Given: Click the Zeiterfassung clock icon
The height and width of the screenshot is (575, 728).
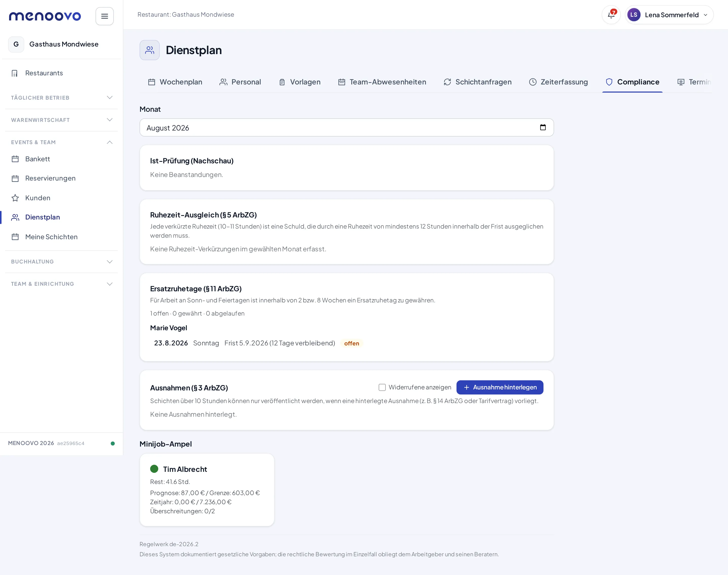Looking at the screenshot, I should click(533, 82).
